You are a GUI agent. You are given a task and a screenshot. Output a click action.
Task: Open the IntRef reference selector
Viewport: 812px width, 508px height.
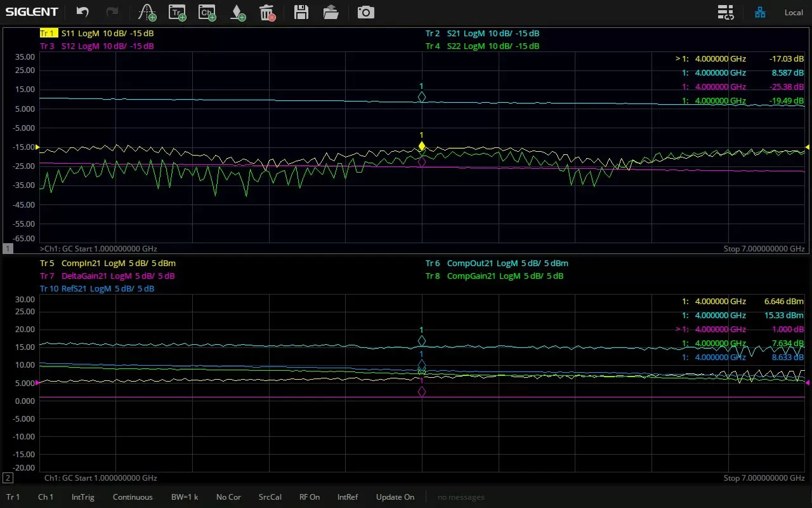348,497
